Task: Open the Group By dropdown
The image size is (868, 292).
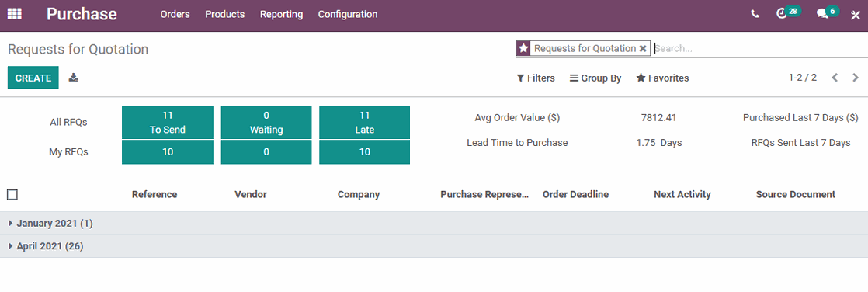Action: 595,78
